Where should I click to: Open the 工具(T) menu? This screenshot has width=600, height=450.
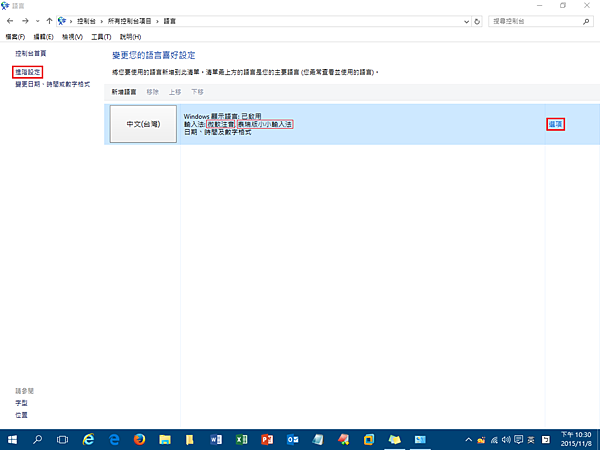[101, 37]
